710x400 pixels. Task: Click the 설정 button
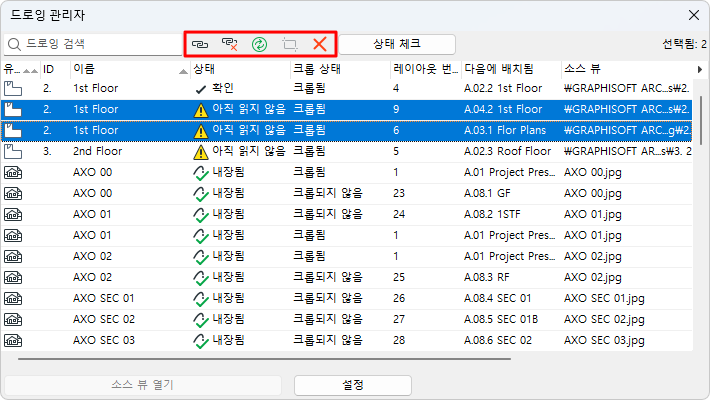pos(353,385)
